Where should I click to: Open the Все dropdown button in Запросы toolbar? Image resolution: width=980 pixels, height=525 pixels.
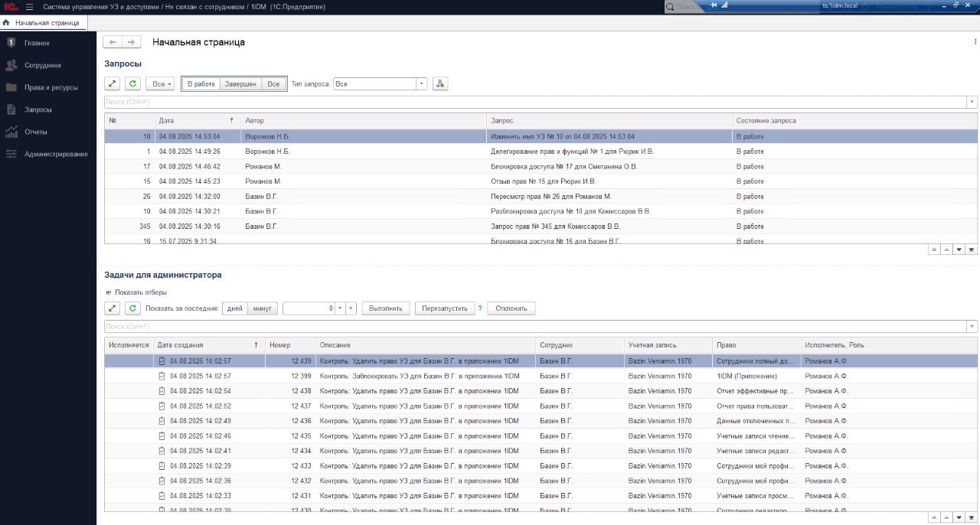[160, 84]
